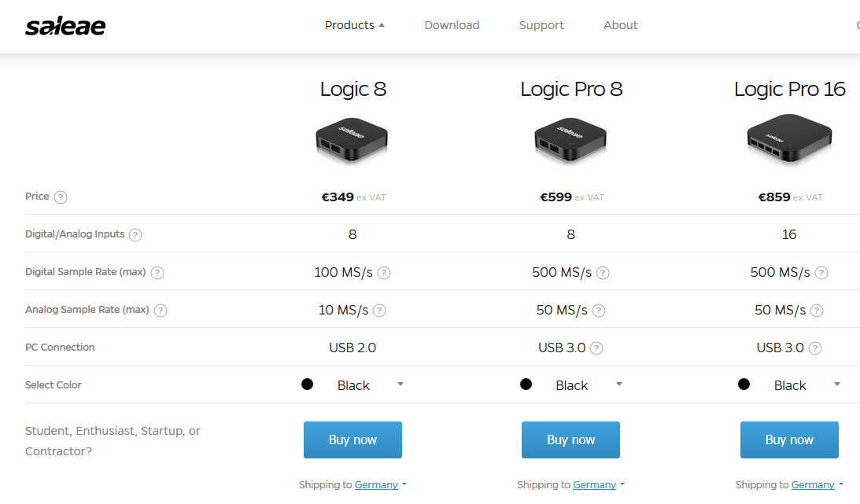Click the €349 price
Screen dimensions: 860x504
pos(338,197)
